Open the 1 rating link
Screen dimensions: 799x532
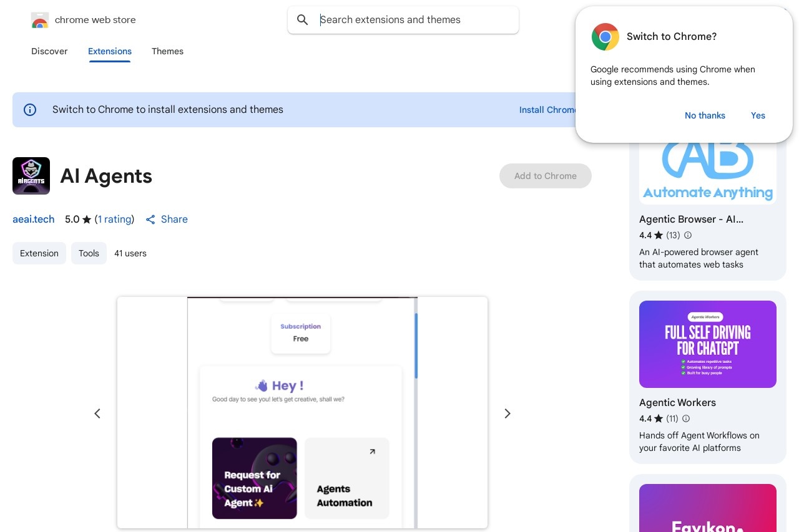(115, 220)
